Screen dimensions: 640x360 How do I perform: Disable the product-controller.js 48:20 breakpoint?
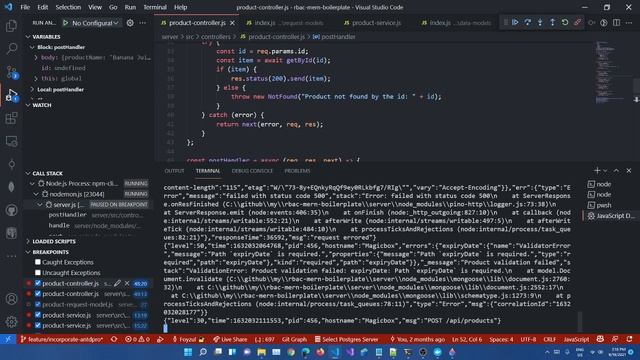[38, 283]
